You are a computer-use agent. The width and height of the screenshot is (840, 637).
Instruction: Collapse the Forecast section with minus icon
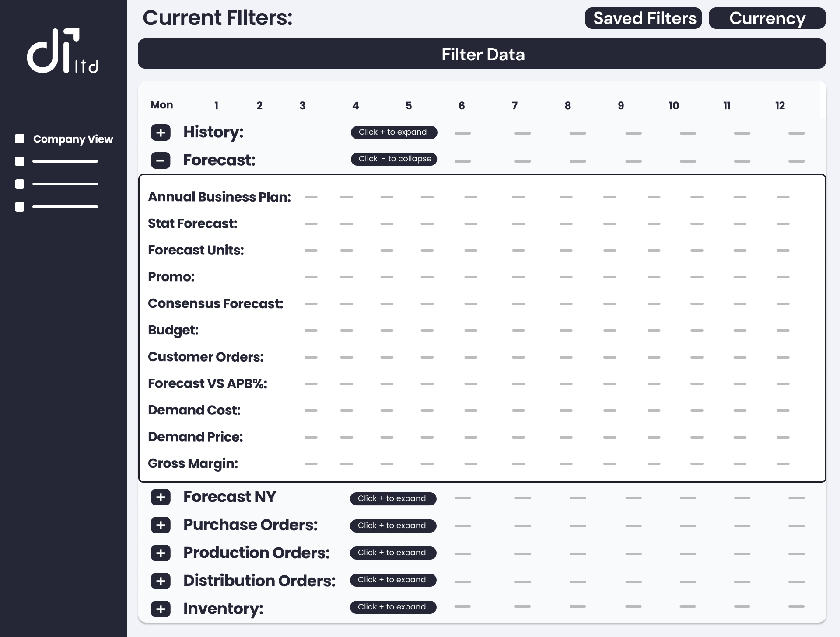161,160
